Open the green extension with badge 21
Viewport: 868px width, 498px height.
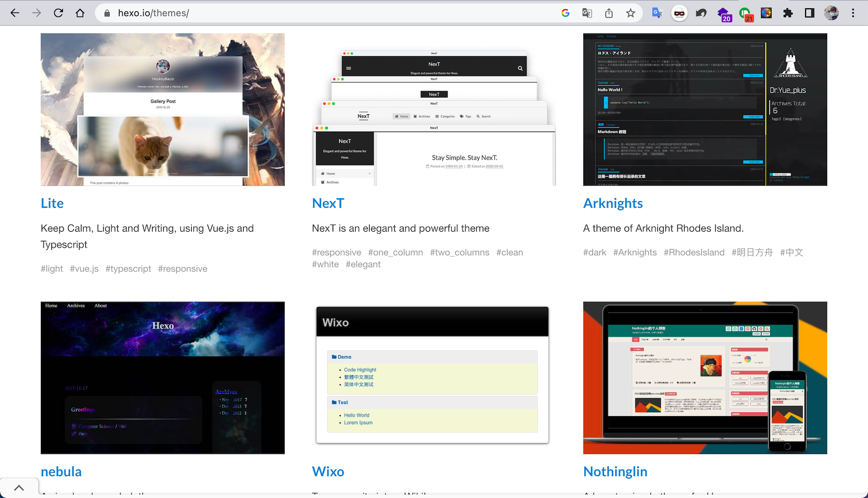pyautogui.click(x=745, y=14)
